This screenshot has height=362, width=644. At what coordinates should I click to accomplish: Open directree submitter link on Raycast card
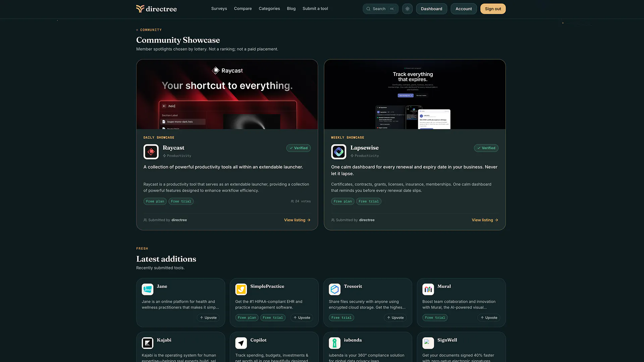point(179,220)
